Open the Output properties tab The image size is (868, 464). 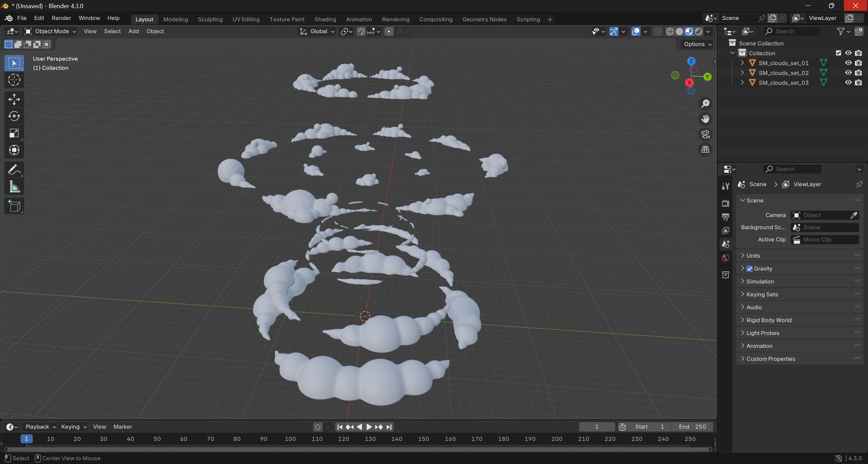[x=726, y=217]
